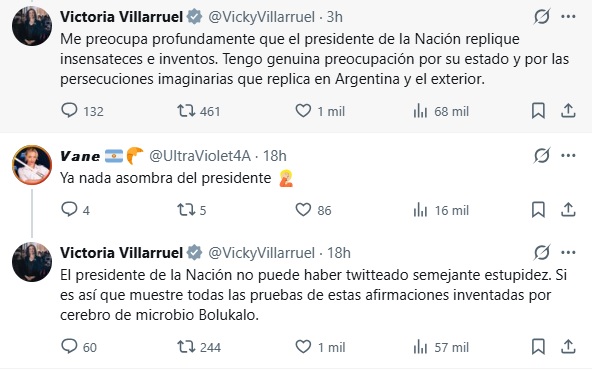Open Victoria Villarruel name on bottom tweet

coord(121,252)
